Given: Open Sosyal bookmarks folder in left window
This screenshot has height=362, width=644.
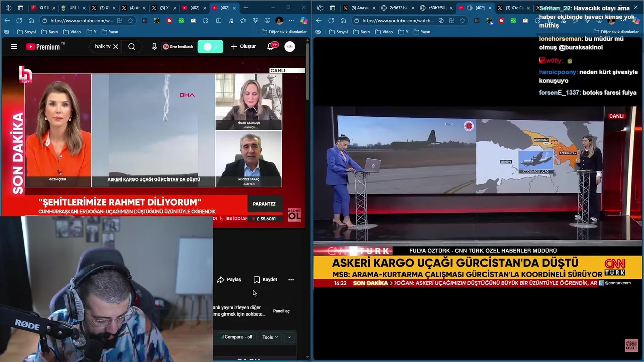Looking at the screenshot, I should (26, 32).
